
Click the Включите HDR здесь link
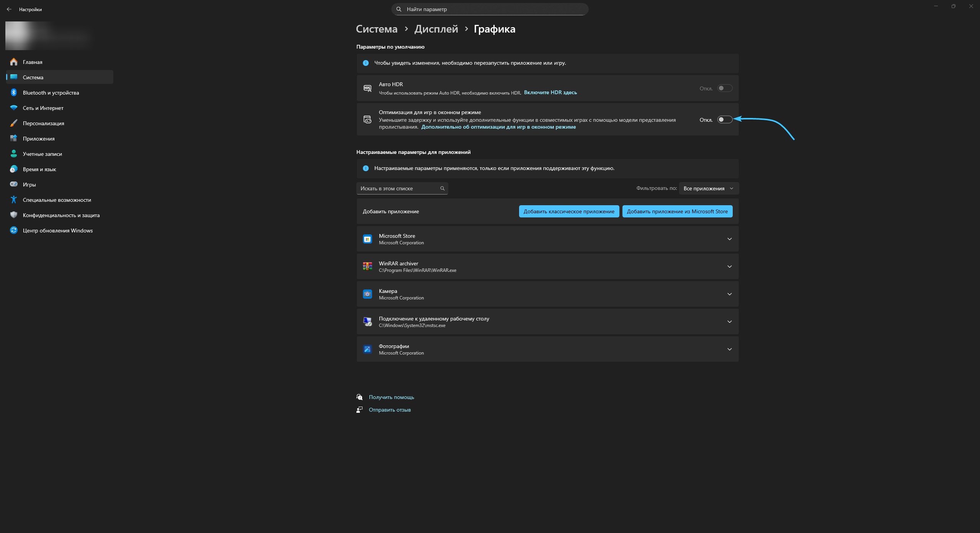[x=550, y=93]
